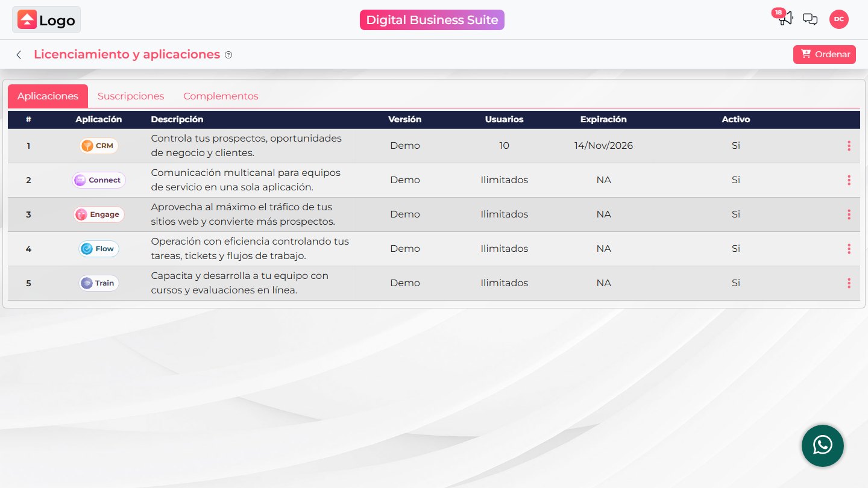868x488 pixels.
Task: Click the Descripción column header
Action: tap(177, 119)
